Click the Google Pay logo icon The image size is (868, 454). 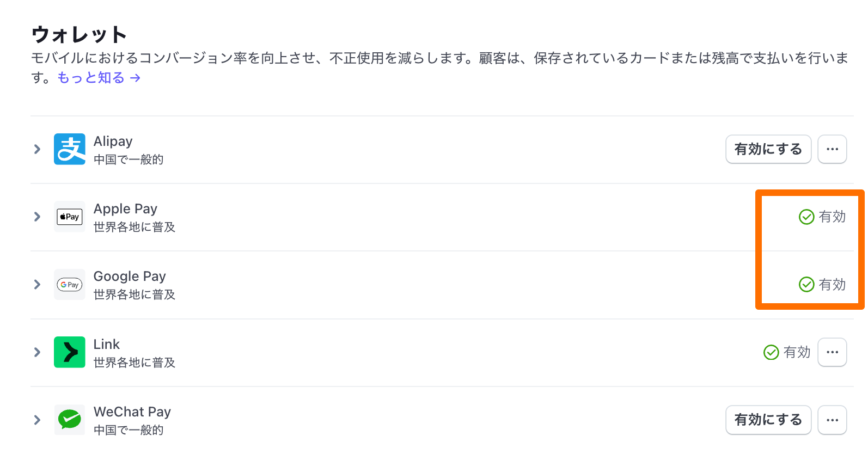(70, 285)
